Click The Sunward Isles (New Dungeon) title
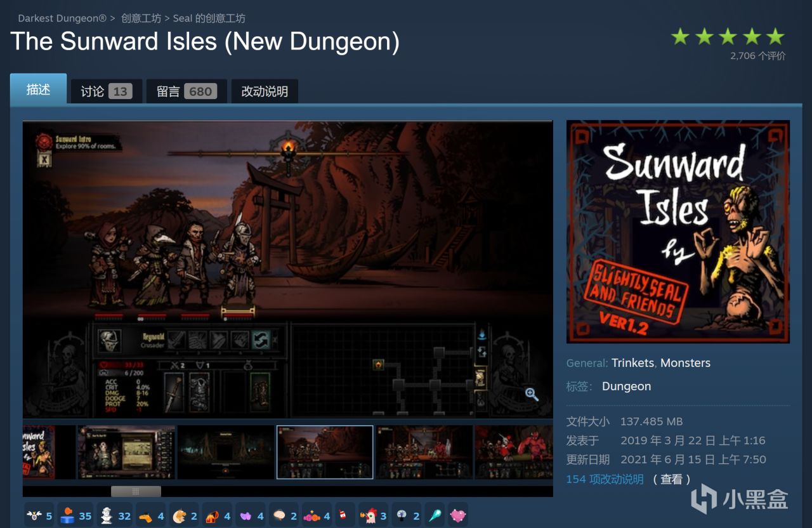This screenshot has width=812, height=528. pos(205,42)
